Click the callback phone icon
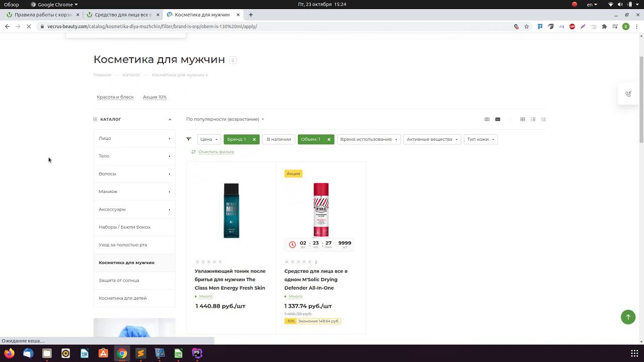This screenshot has height=362, width=644. [628, 94]
